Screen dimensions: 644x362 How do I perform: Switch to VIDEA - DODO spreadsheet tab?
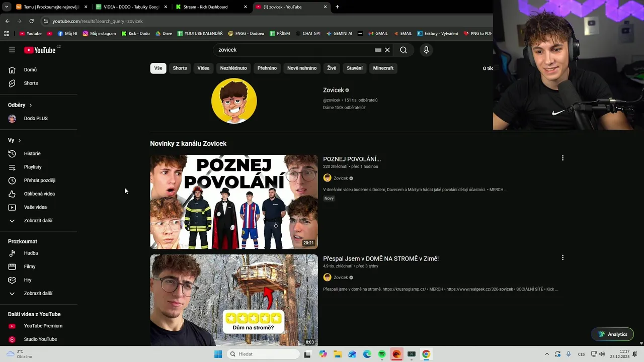click(x=131, y=7)
